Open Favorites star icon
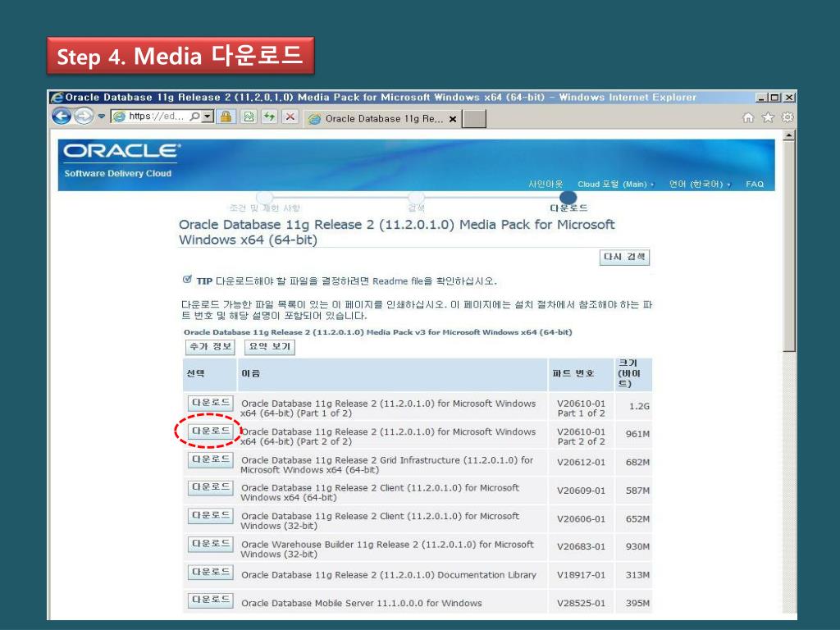This screenshot has width=840, height=630. click(768, 117)
